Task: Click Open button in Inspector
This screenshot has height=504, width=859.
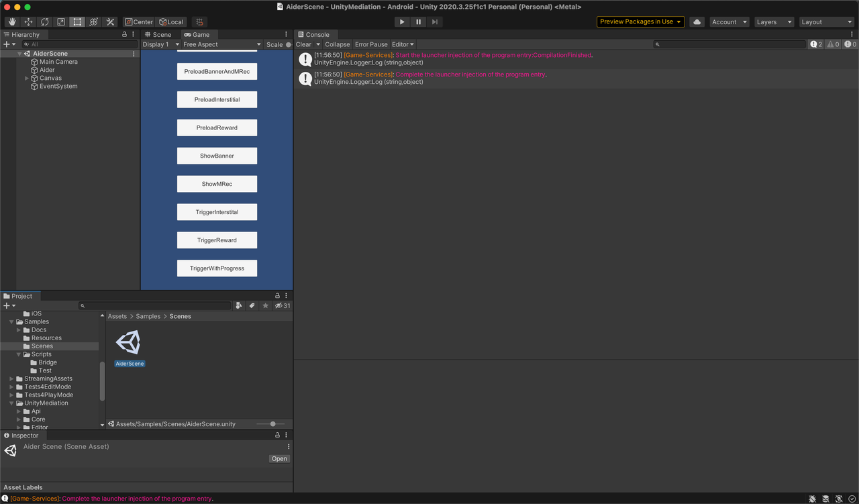Action: coord(279,459)
